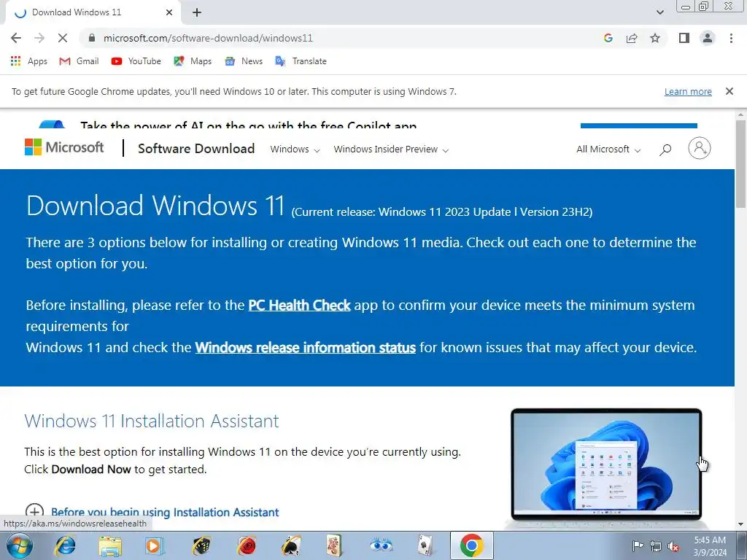Open Translate bookmark
The image size is (747, 560).
coord(301,61)
